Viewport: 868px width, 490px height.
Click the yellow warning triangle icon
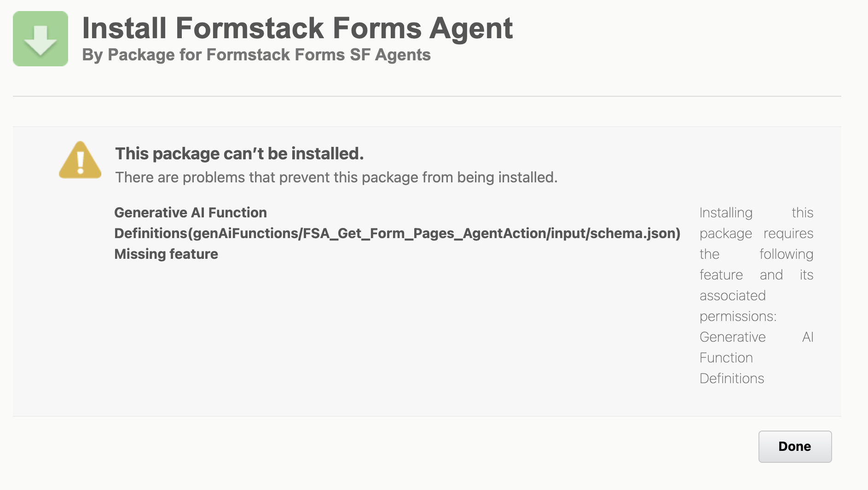80,160
